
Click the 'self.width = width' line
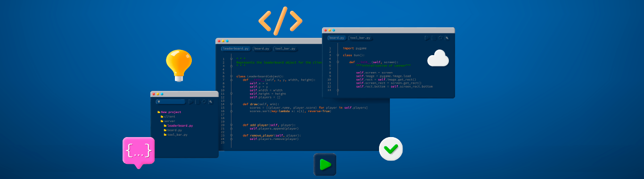coord(266,90)
